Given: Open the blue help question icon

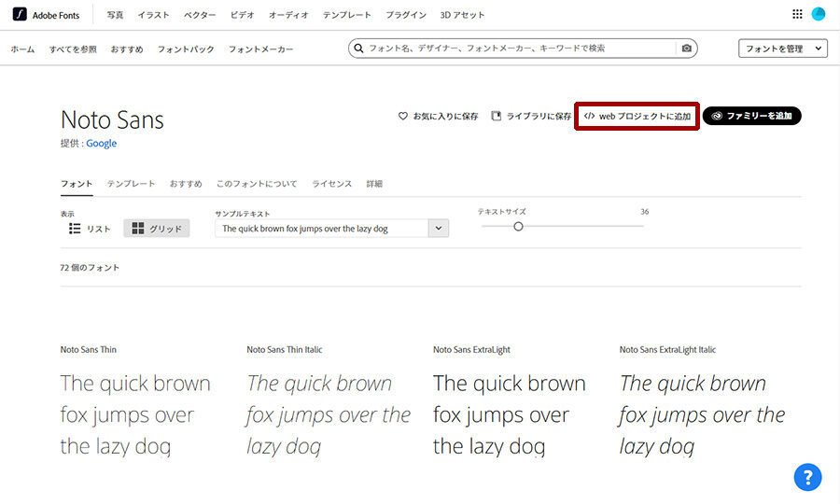Looking at the screenshot, I should click(808, 477).
